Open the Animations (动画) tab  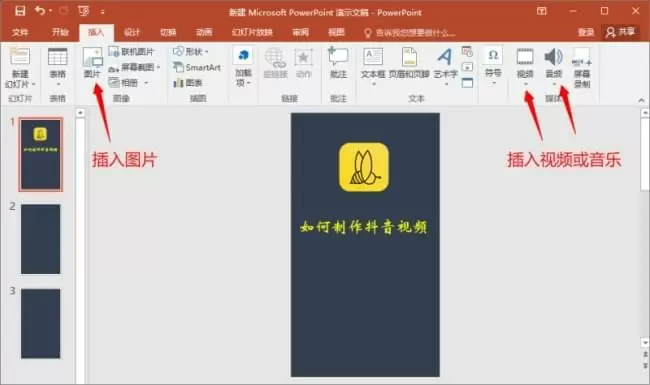(204, 32)
